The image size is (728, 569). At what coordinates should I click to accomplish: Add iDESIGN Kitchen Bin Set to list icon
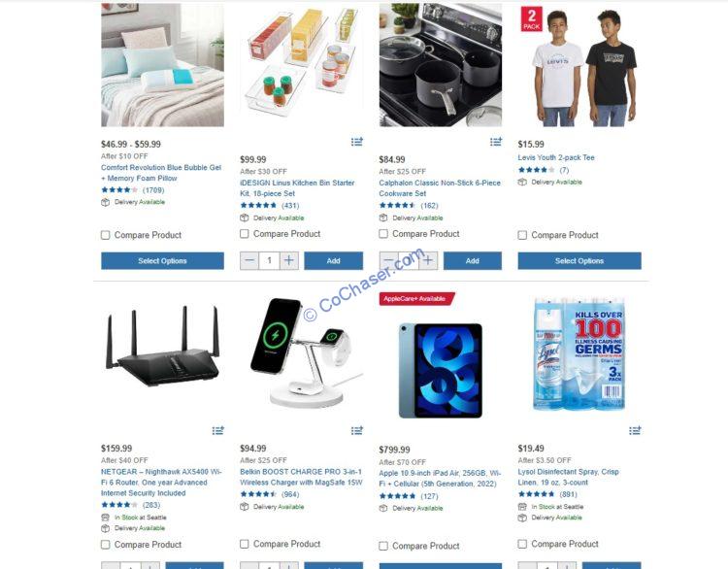356,142
